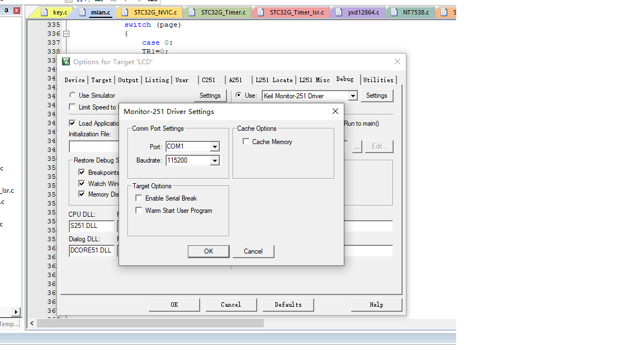Click the Help button

coord(376,304)
